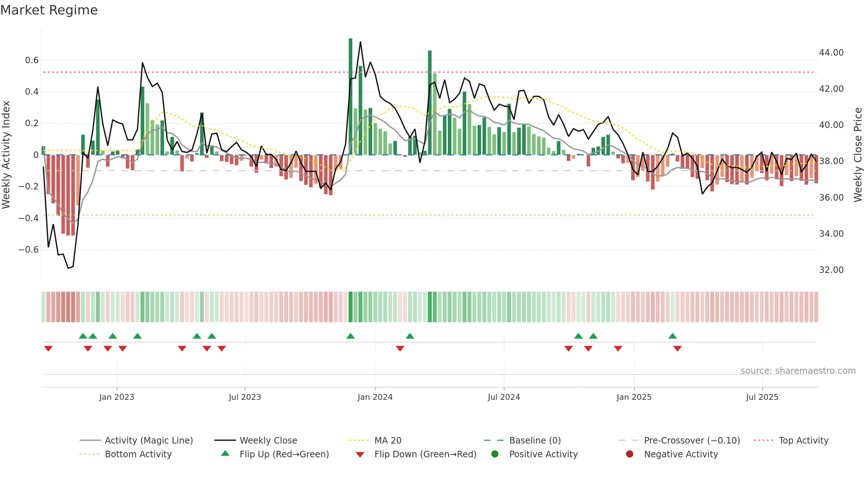Image resolution: width=868 pixels, height=488 pixels.
Task: Click the Flip Down (Green→Red) legend label
Action: click(x=425, y=454)
